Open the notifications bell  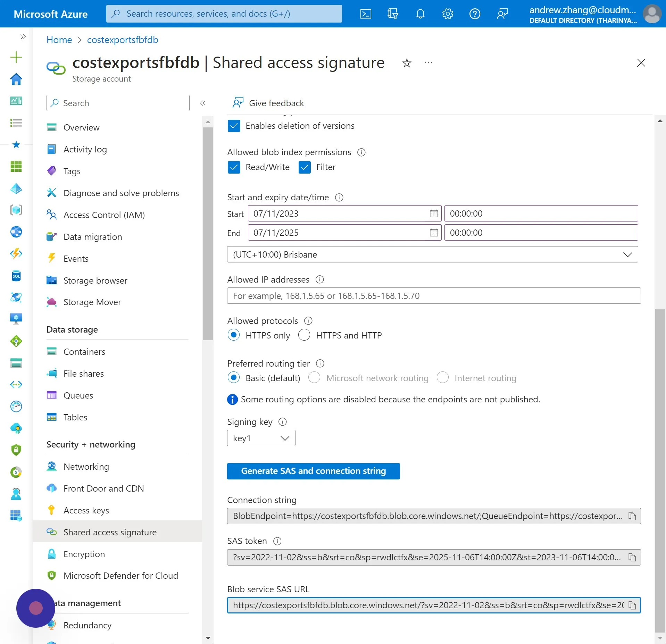coord(420,14)
